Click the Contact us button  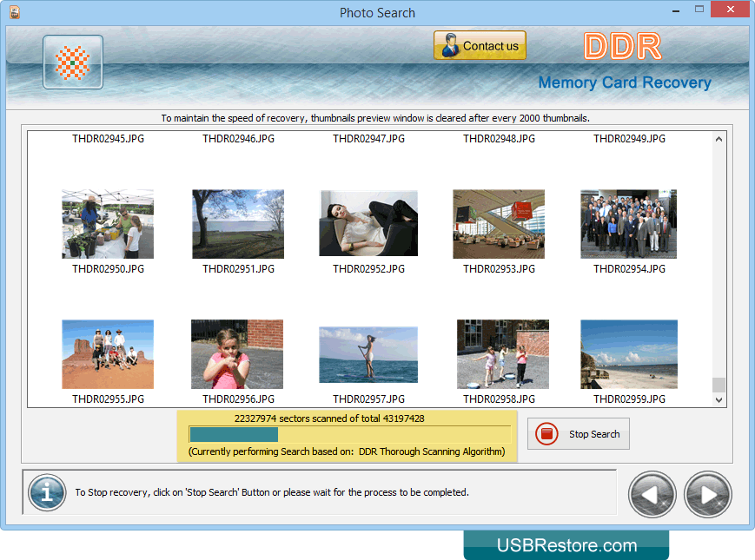click(480, 45)
